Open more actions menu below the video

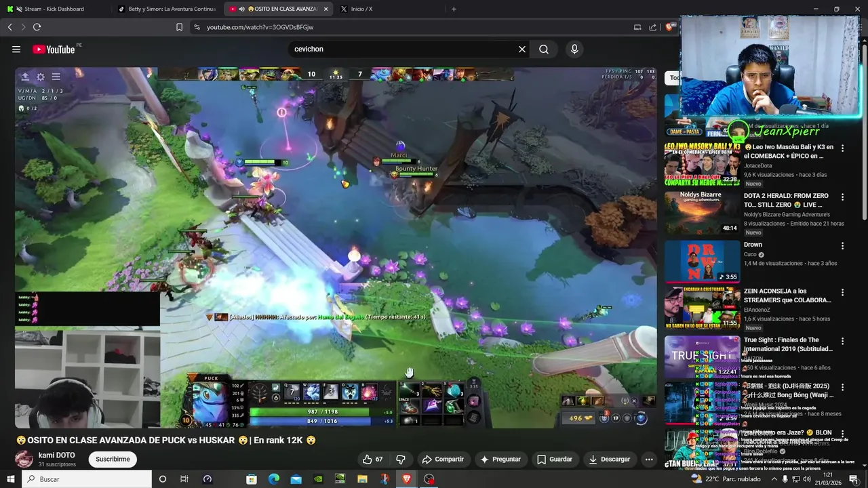(x=649, y=459)
